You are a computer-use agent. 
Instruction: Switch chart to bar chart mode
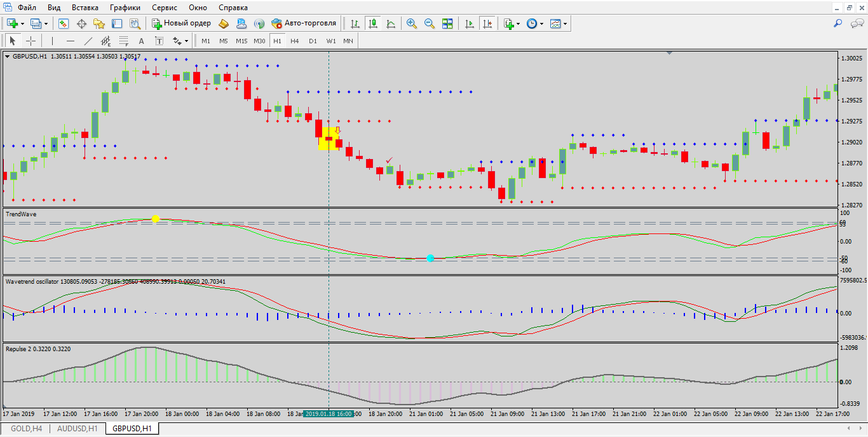point(355,24)
